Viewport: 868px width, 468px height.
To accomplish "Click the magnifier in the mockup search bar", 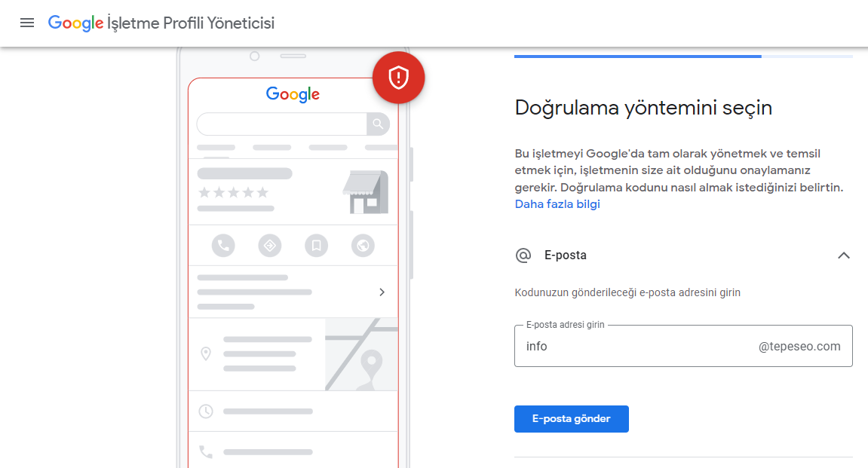I will [378, 124].
